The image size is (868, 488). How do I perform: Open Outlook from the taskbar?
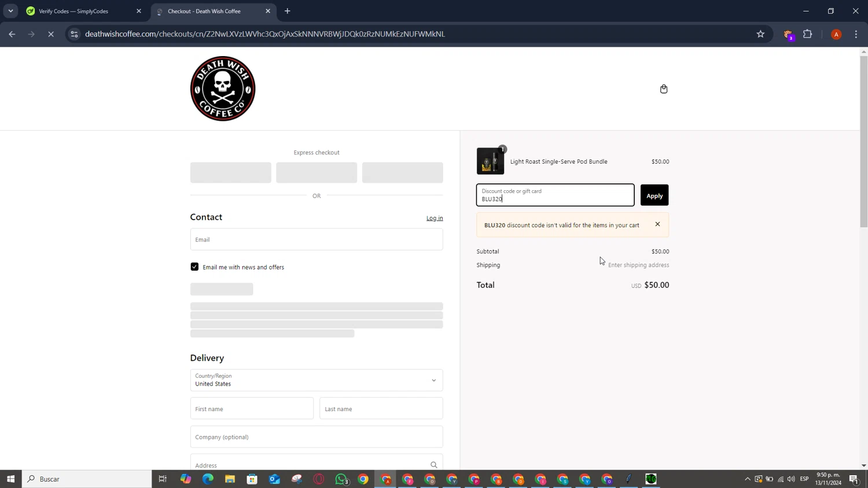click(x=274, y=479)
